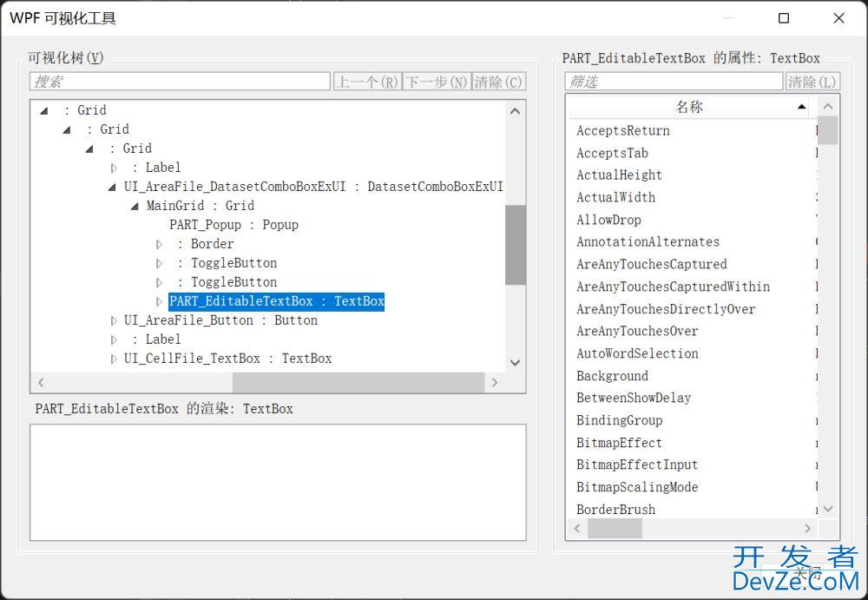Image resolution: width=868 pixels, height=600 pixels.
Task: Expand the Label node under Grid
Action: 114,168
